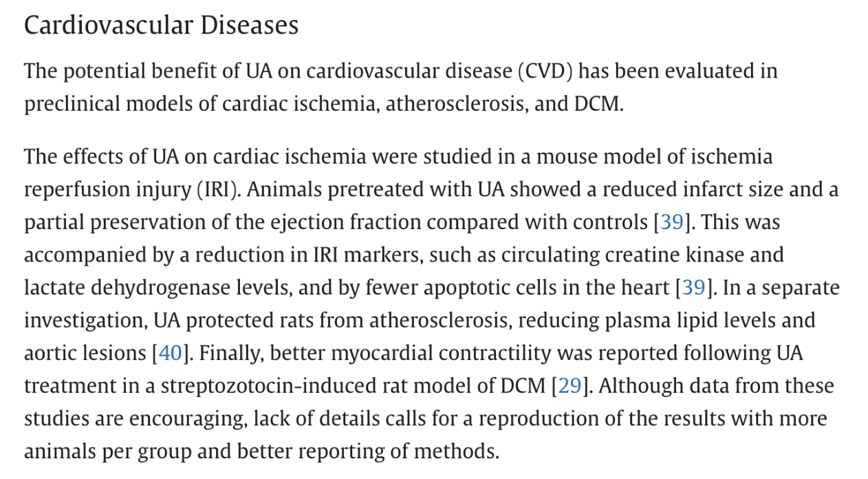Click the phrase 'myocardial contractility'
Screen dimensions: 868x479
tap(442, 353)
